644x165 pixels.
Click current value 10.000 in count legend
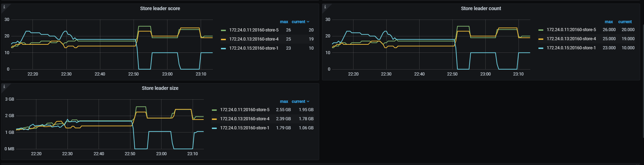pyautogui.click(x=628, y=48)
